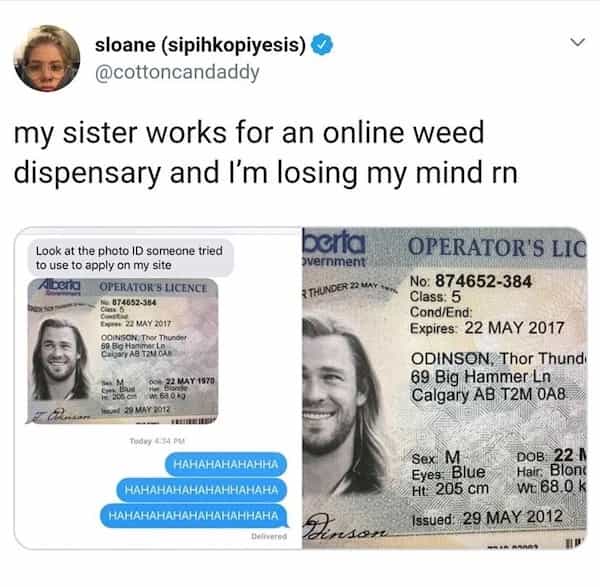
Task: Click the 'OPERATOR'S LIC' heading on large card
Action: coord(497,246)
